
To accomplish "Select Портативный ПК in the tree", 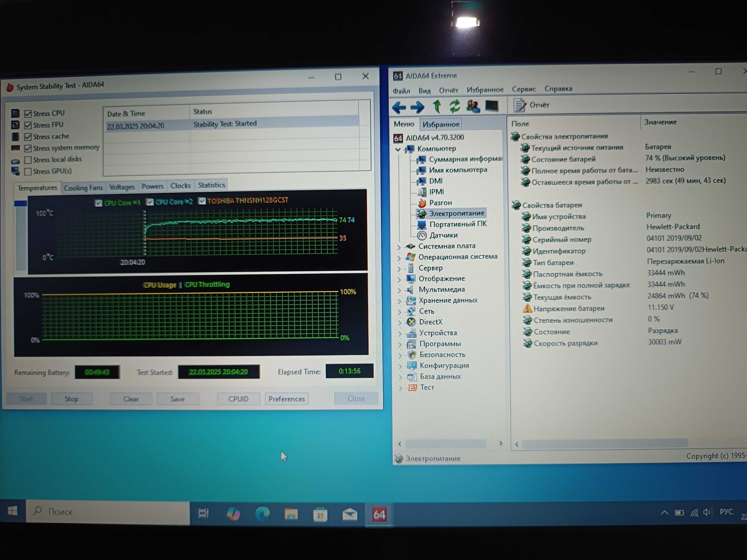I will (458, 224).
